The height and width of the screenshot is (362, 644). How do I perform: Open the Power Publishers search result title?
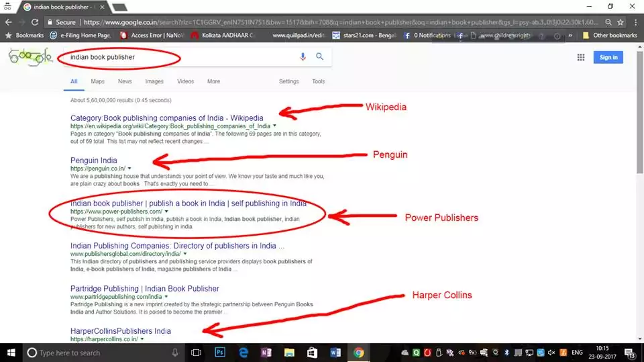(188, 203)
